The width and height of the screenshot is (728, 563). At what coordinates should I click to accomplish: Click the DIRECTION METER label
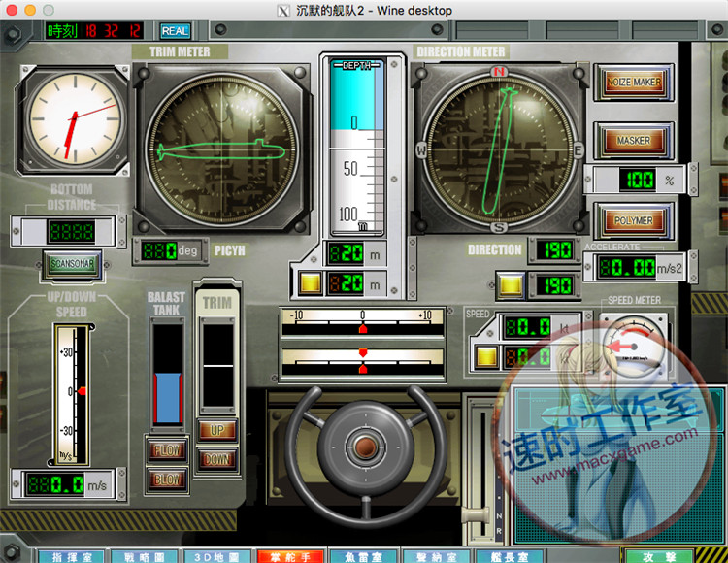tap(460, 52)
